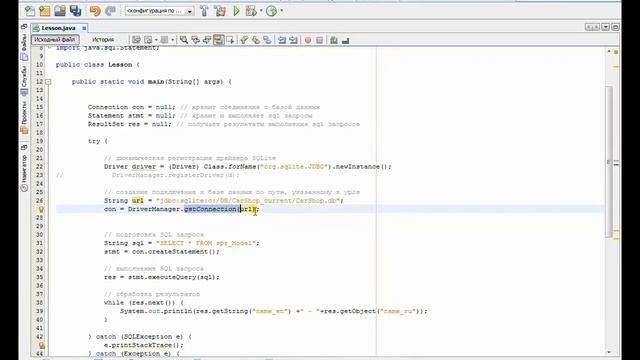Open the Back navigation dropdown arrow
640x360 pixels.
[x=156, y=40]
